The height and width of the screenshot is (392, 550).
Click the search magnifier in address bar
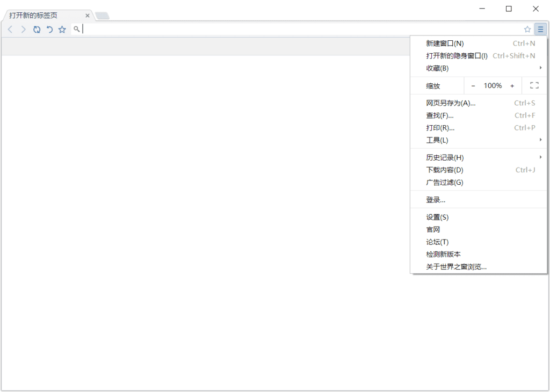pyautogui.click(x=76, y=29)
